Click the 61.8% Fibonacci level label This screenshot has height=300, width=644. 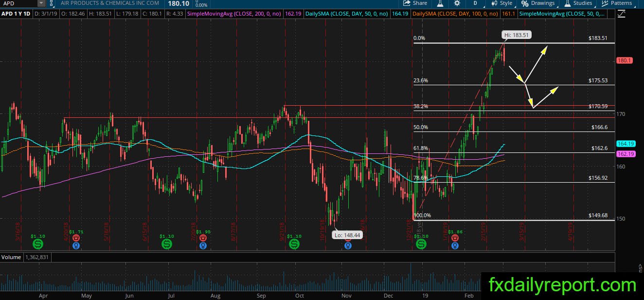420,148
